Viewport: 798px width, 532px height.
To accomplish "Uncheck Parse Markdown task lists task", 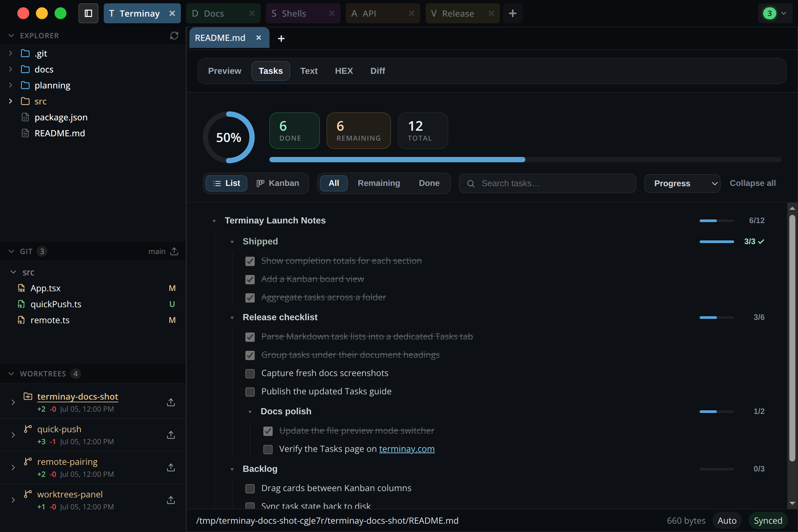I will click(x=250, y=337).
